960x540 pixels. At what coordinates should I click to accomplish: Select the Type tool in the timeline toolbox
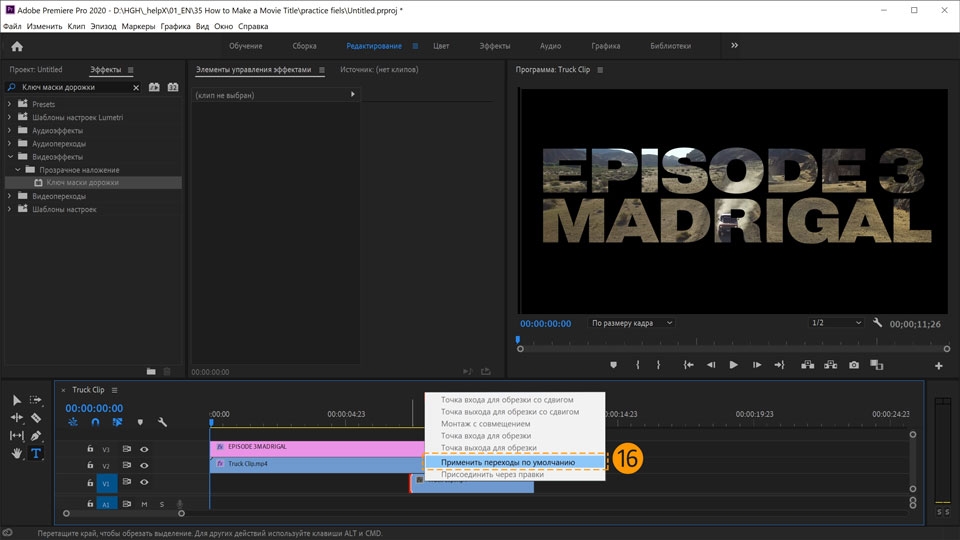click(36, 453)
